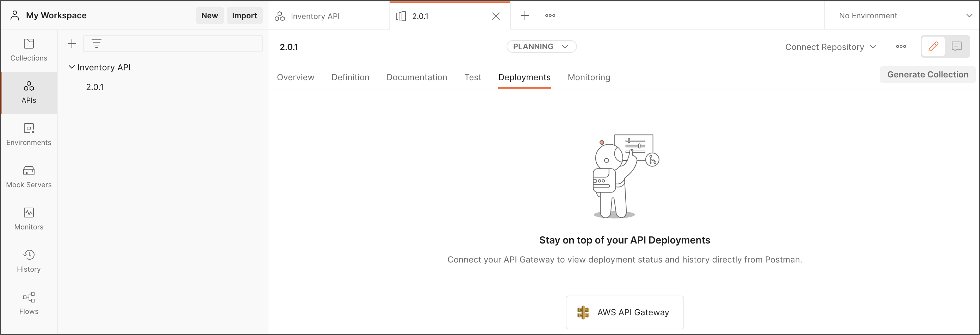Open Monitors in the sidebar
The height and width of the screenshot is (335, 980).
pos(29,219)
